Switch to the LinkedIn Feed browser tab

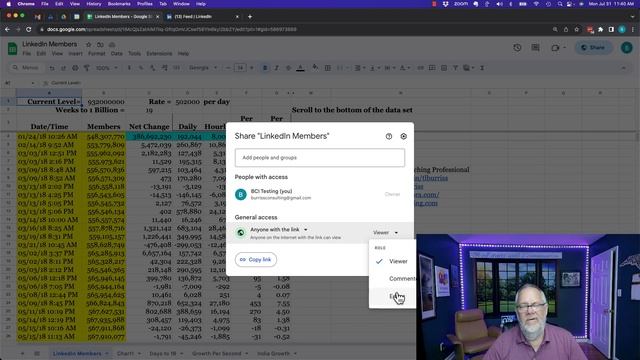point(201,17)
